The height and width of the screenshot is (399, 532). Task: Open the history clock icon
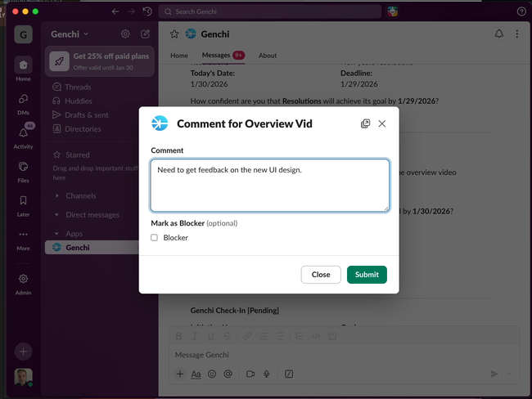click(x=147, y=11)
